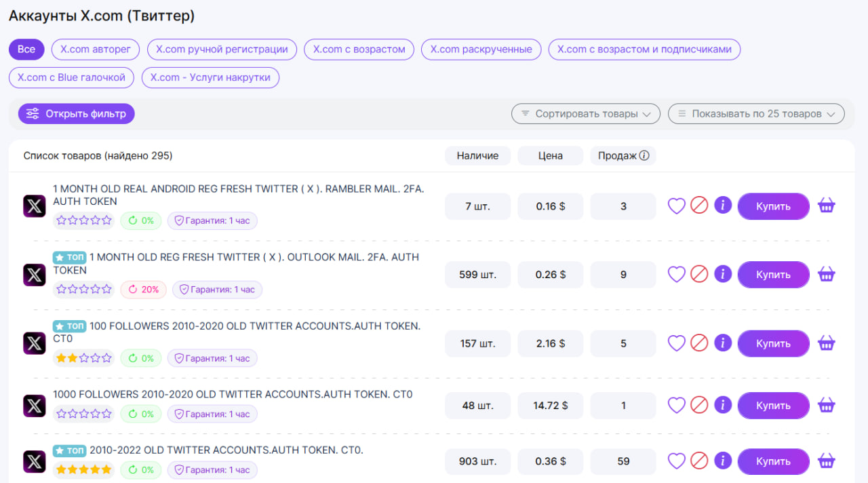Add 2010-2022 OLD TWITTER ACCOUNTS to the basket
This screenshot has height=483, width=868.
826,461
